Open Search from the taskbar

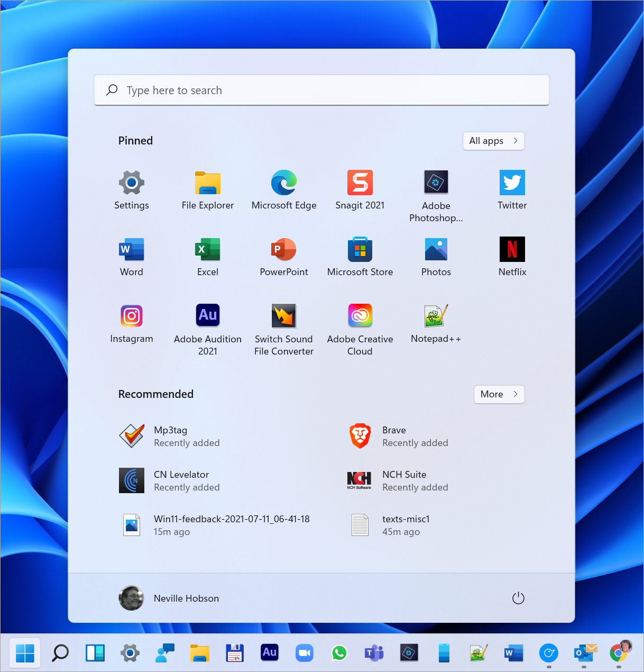60,653
